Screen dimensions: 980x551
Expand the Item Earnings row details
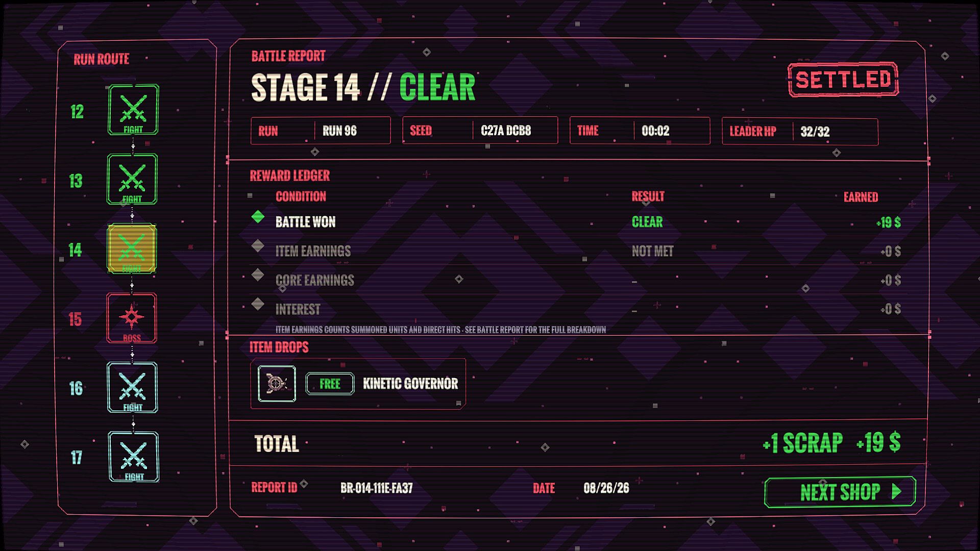[577, 251]
